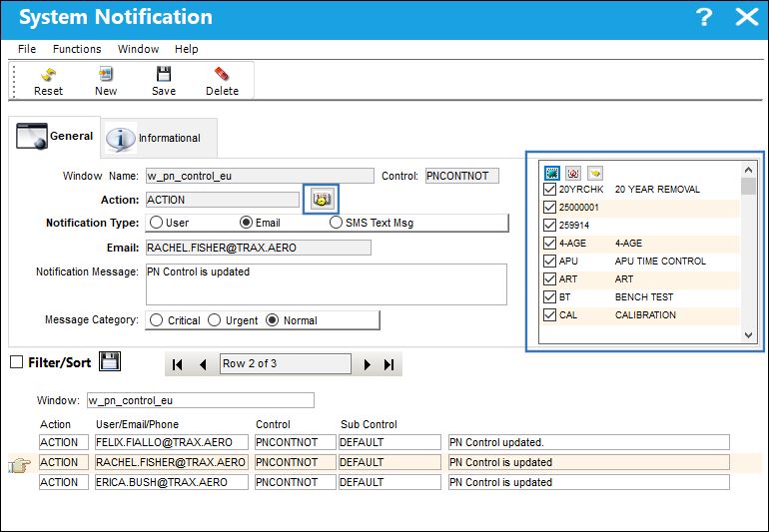Click the Window Name field
769x532 pixels.
coord(260,176)
